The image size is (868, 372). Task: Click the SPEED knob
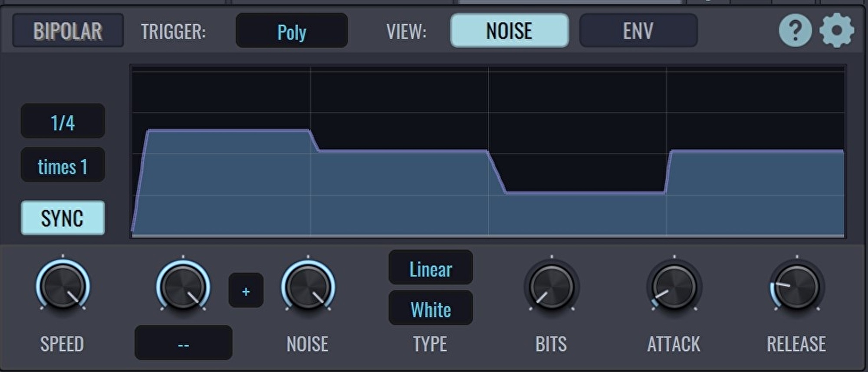click(x=62, y=287)
